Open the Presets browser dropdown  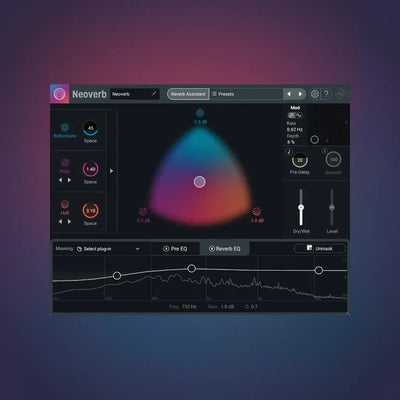point(247,94)
